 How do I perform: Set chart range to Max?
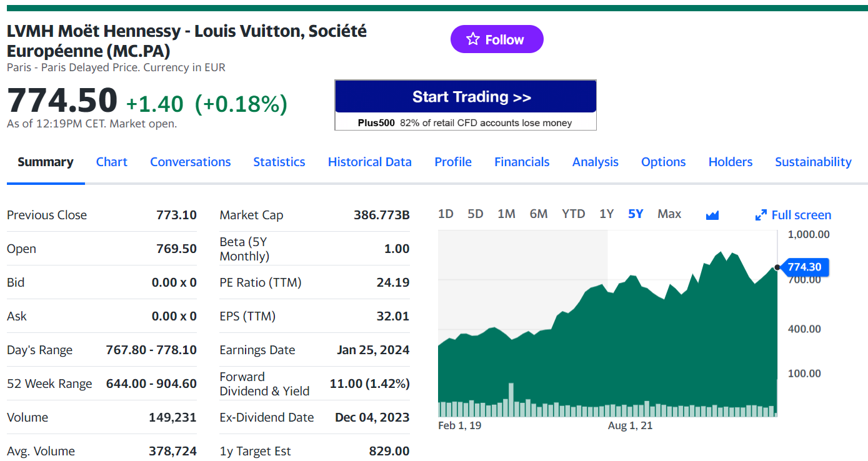(669, 214)
